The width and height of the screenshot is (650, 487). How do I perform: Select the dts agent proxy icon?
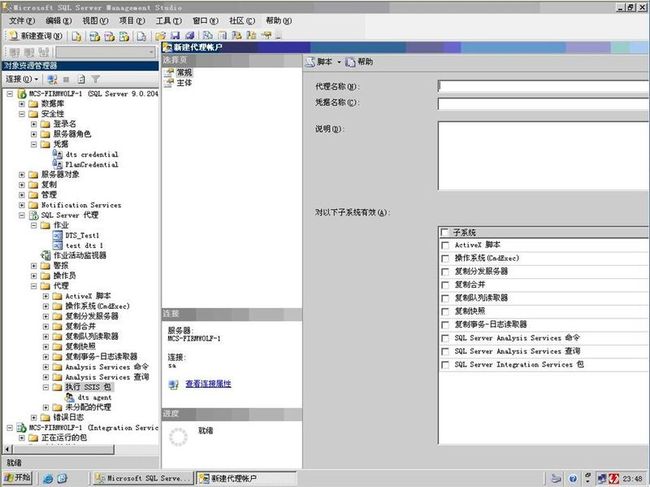click(70, 397)
